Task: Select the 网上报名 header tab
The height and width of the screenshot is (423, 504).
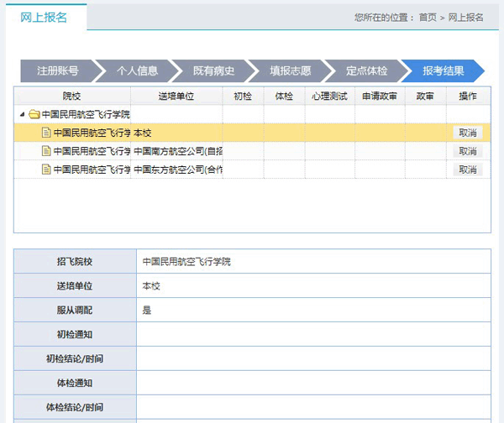Action: click(44, 16)
